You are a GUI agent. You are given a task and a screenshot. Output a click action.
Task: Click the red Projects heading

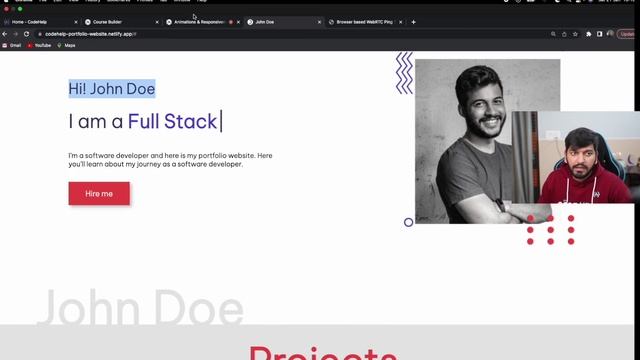[323, 352]
